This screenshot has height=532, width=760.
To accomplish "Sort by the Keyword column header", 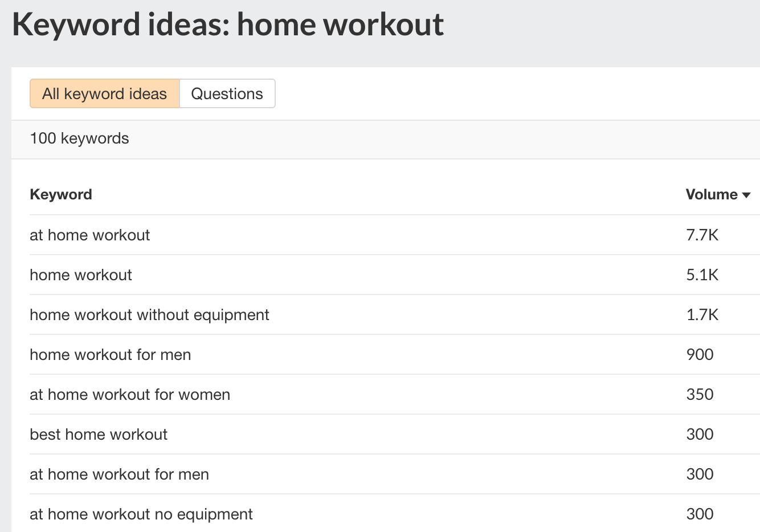I will pyautogui.click(x=60, y=194).
